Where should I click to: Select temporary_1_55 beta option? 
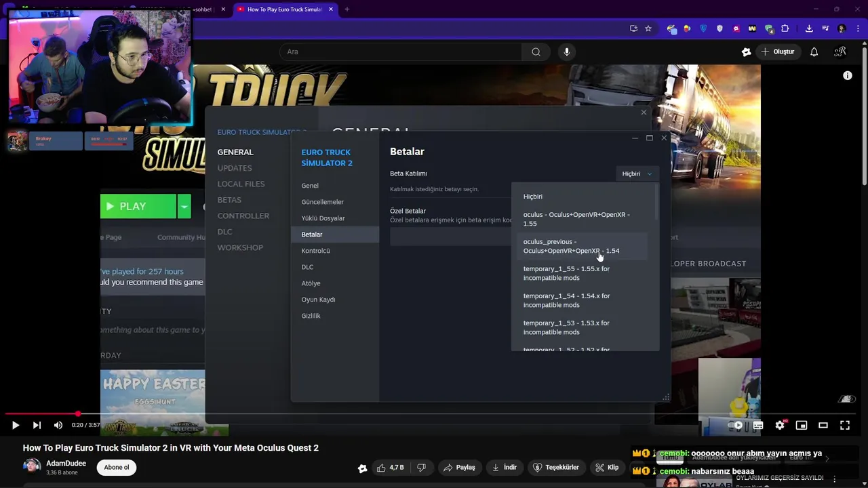583,273
